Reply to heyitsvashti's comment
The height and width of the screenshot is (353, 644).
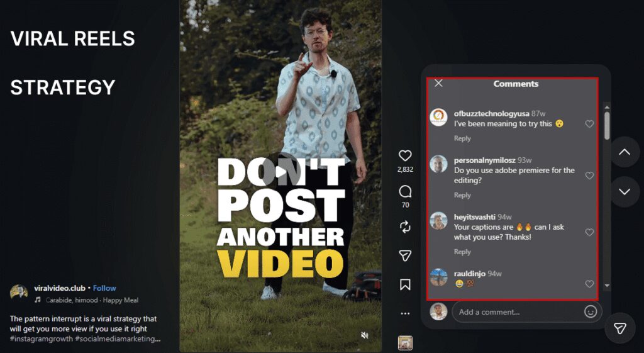point(462,252)
